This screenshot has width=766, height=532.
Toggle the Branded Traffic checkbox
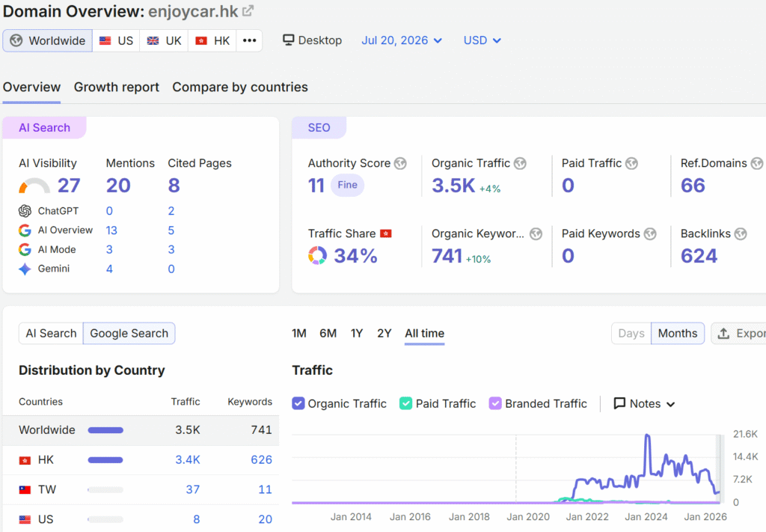point(495,403)
